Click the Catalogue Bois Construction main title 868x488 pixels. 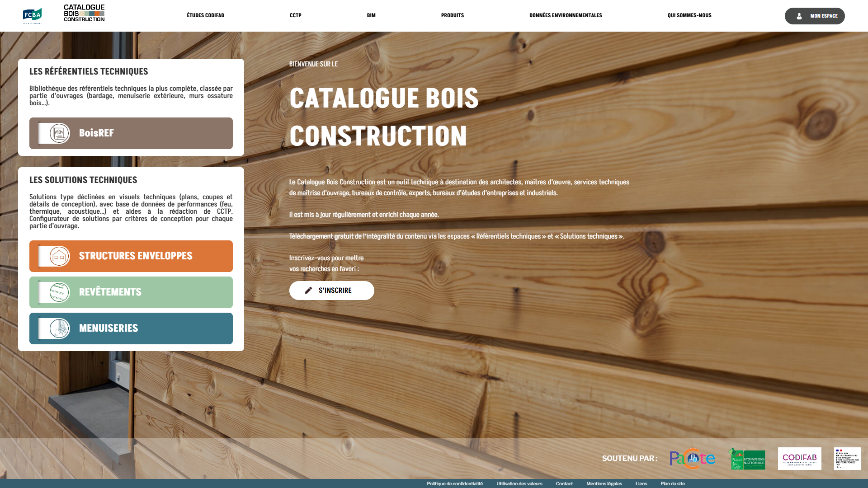click(384, 117)
